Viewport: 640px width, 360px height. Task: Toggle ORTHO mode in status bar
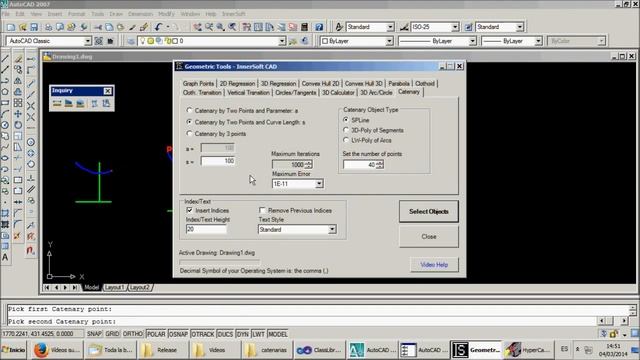coord(133,334)
